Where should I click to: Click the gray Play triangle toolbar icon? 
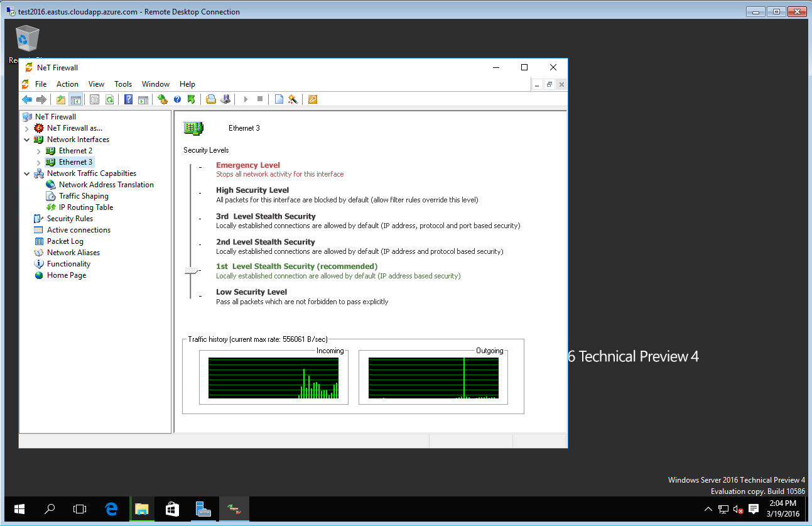tap(245, 99)
